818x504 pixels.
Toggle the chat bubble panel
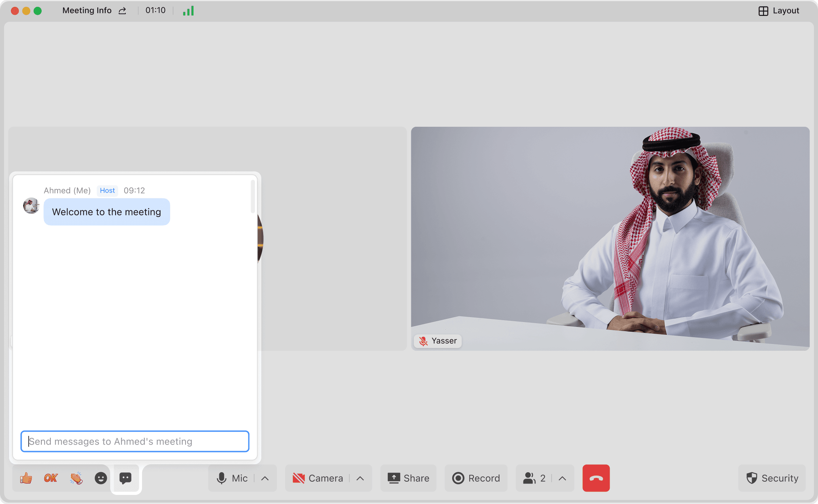click(x=125, y=478)
